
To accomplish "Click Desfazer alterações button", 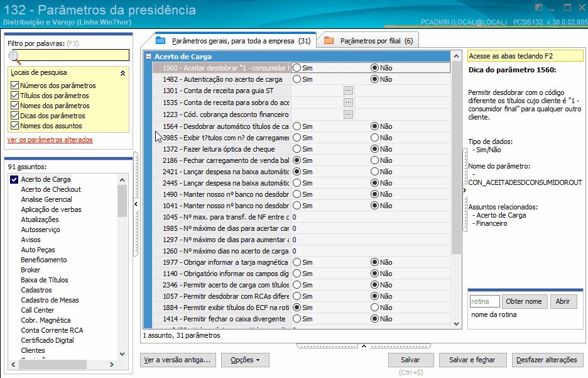I will (547, 360).
